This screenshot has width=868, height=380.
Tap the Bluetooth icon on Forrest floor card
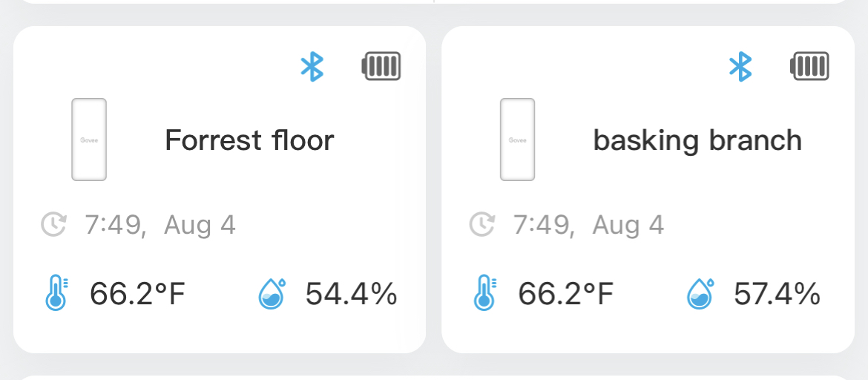point(312,67)
